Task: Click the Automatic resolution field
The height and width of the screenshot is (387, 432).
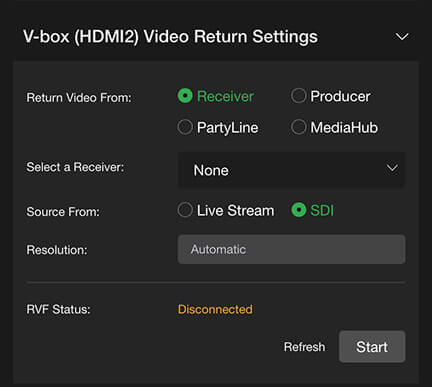Action: [292, 249]
